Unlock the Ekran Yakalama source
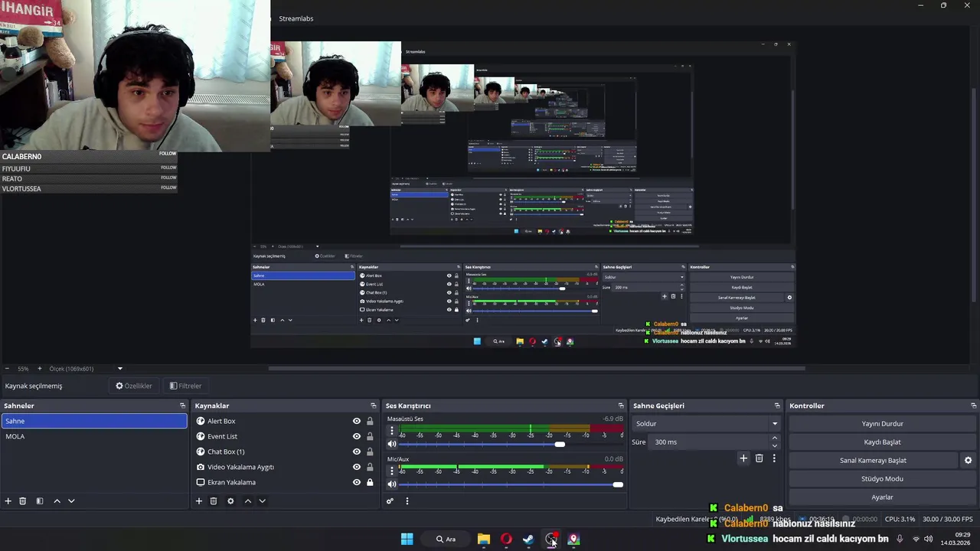The width and height of the screenshot is (980, 551). [x=370, y=482]
